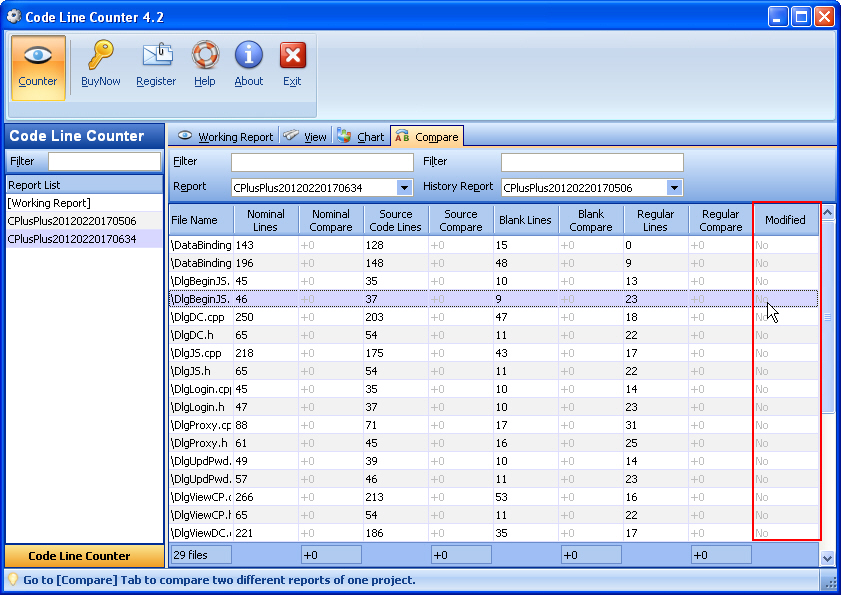841x595 pixels.
Task: Click the left panel Filter field
Action: click(104, 161)
